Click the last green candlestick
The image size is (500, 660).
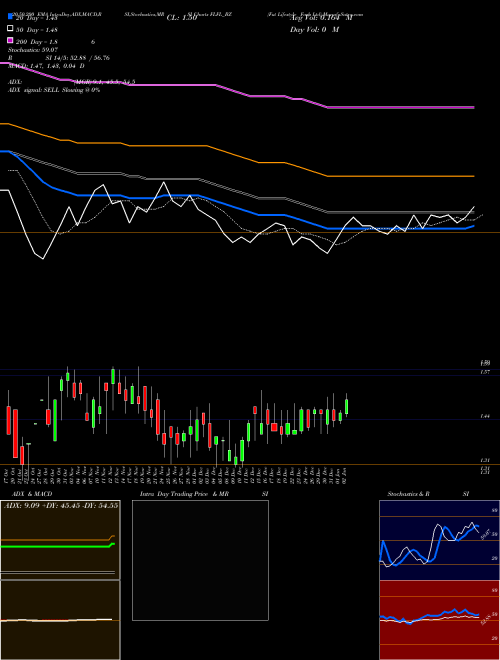point(346,406)
